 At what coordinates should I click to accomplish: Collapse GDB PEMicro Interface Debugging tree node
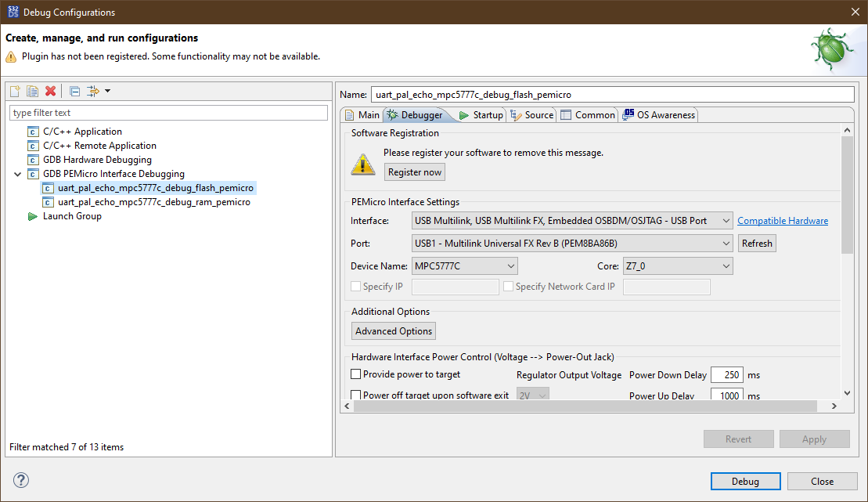click(x=17, y=174)
